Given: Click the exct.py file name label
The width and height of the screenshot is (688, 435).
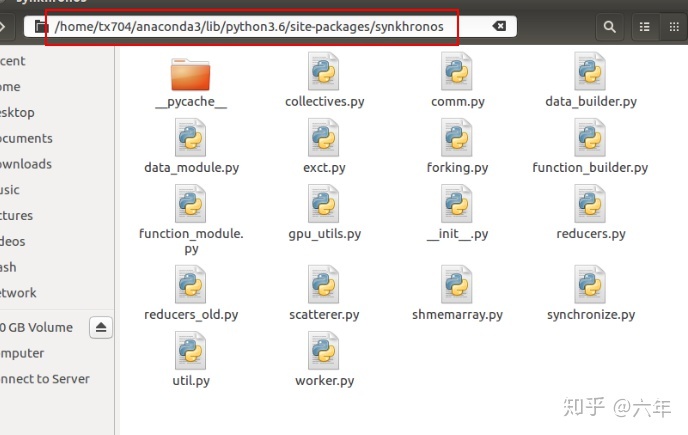Looking at the screenshot, I should click(x=324, y=167).
